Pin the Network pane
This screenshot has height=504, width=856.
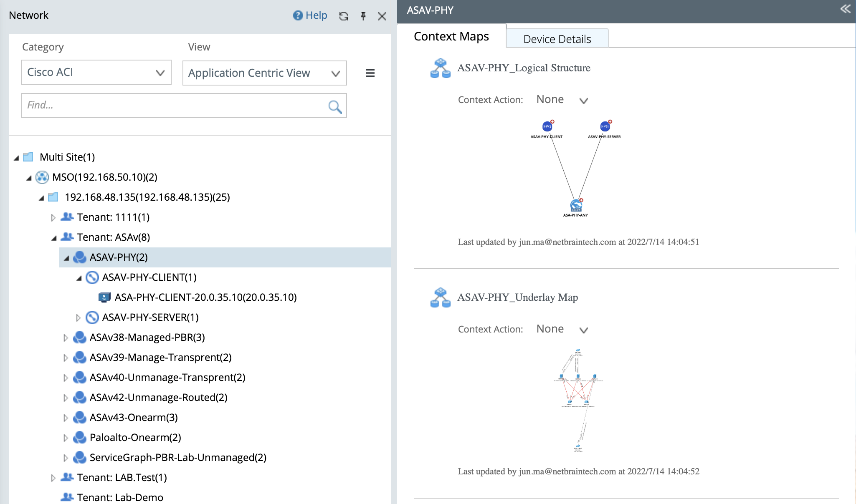tap(363, 16)
